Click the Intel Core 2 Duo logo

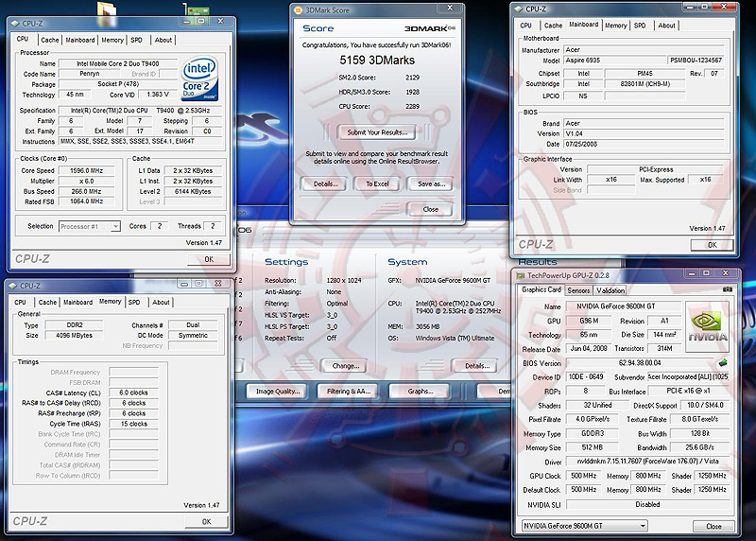199,79
